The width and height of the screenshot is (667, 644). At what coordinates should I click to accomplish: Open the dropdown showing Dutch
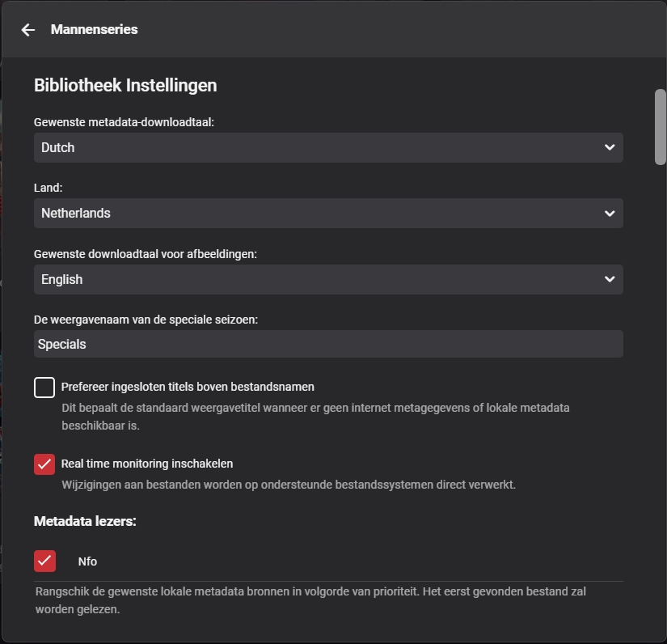pyautogui.click(x=323, y=147)
